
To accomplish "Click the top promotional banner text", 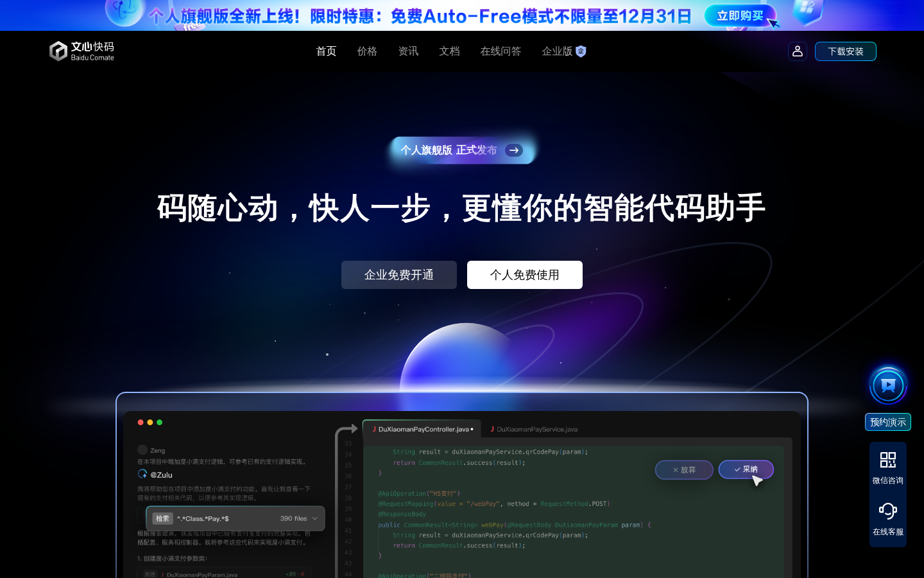I will [x=420, y=16].
